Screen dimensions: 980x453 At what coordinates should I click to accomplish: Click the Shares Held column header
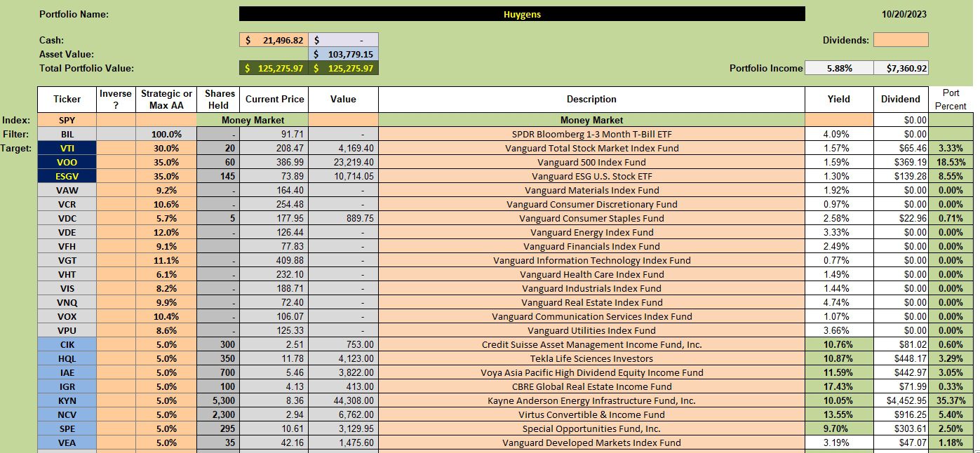[x=217, y=99]
